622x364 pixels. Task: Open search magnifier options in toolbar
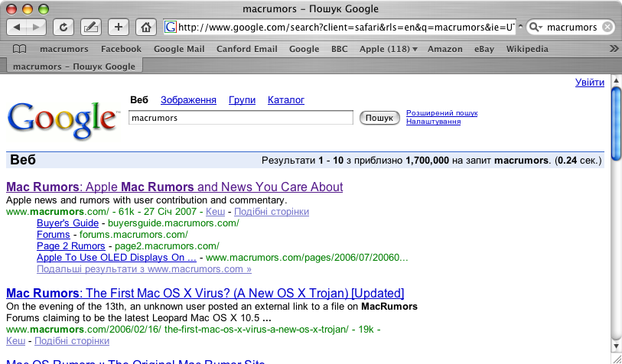click(536, 27)
